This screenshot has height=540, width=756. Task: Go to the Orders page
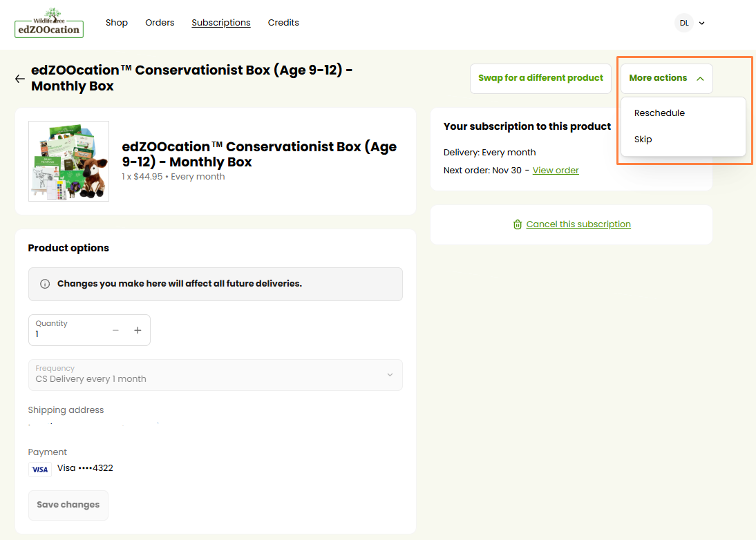point(160,23)
